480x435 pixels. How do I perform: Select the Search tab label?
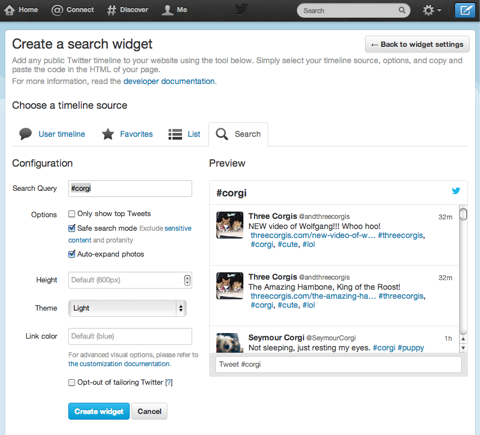tap(247, 134)
